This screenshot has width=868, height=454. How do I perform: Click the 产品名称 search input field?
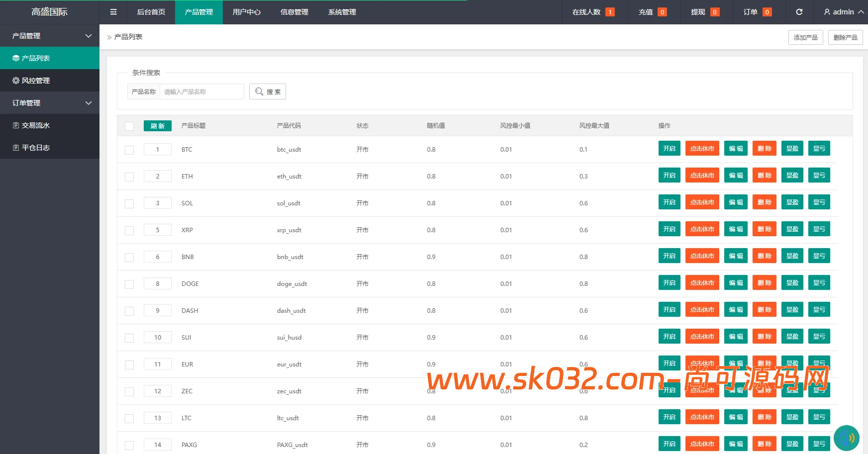pyautogui.click(x=201, y=91)
